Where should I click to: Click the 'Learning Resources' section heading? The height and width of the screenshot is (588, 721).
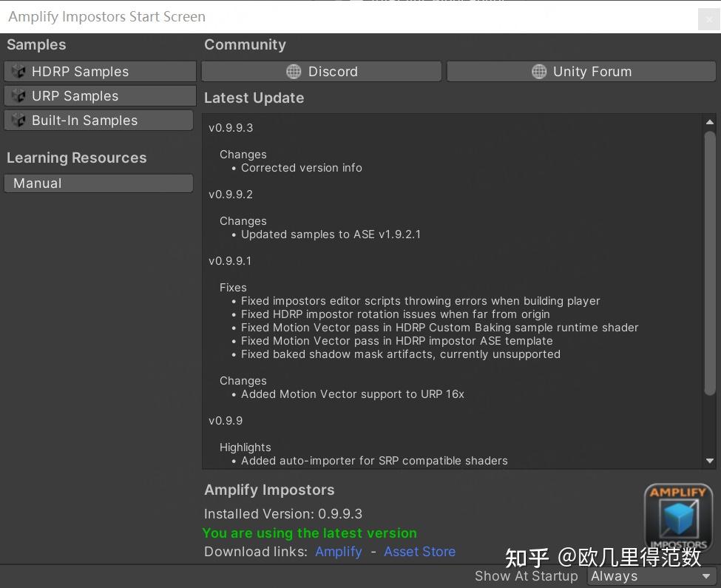click(77, 158)
